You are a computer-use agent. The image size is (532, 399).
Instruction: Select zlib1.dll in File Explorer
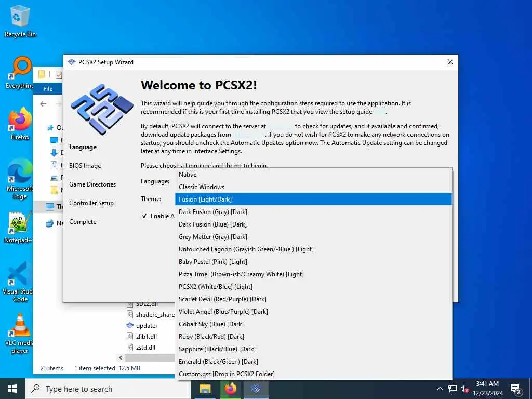tap(146, 337)
